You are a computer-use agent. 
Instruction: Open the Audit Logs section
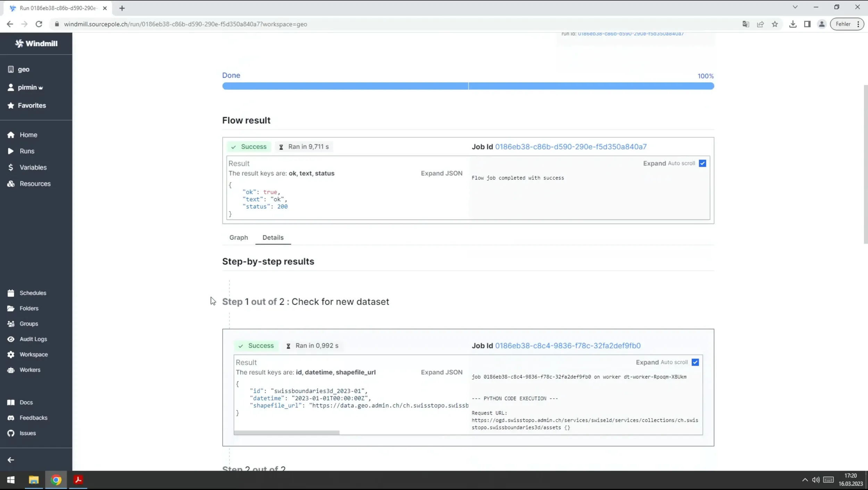[33, 339]
